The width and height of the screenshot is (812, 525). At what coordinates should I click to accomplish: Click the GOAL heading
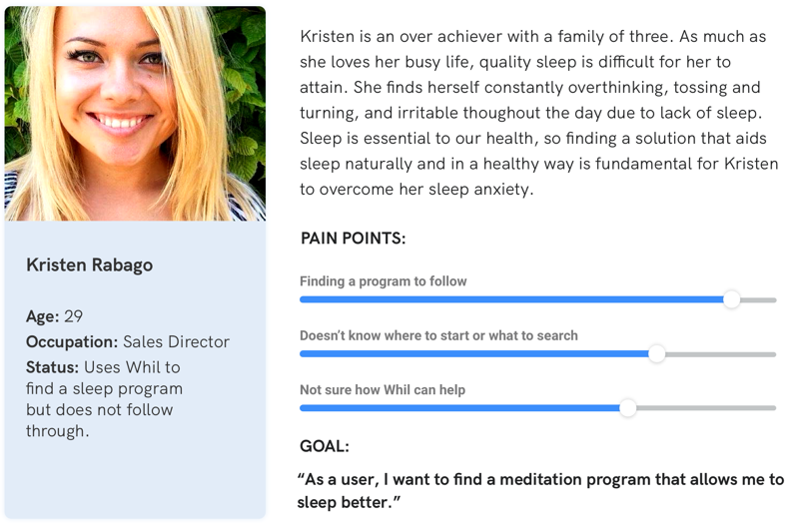point(325,446)
